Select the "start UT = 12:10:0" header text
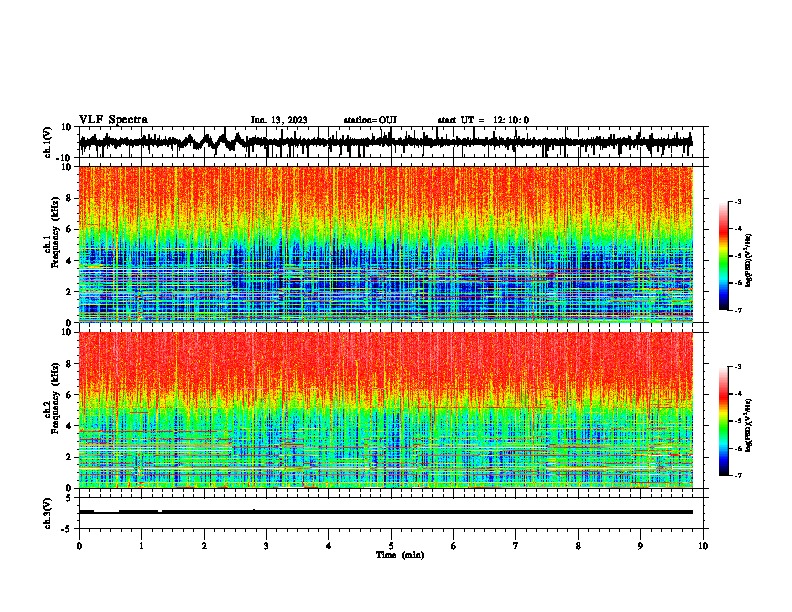 click(x=483, y=120)
